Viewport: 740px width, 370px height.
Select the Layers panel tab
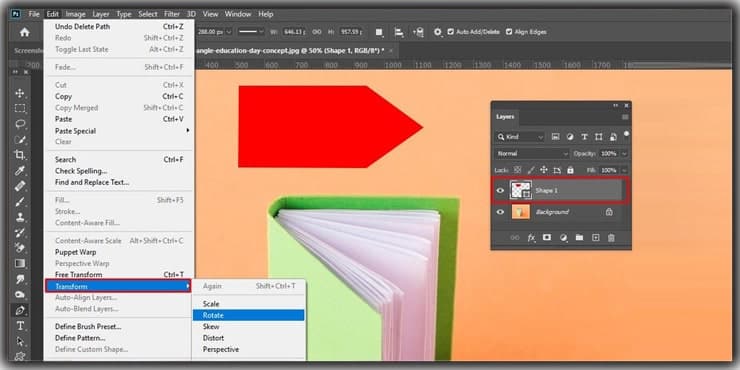click(x=505, y=117)
